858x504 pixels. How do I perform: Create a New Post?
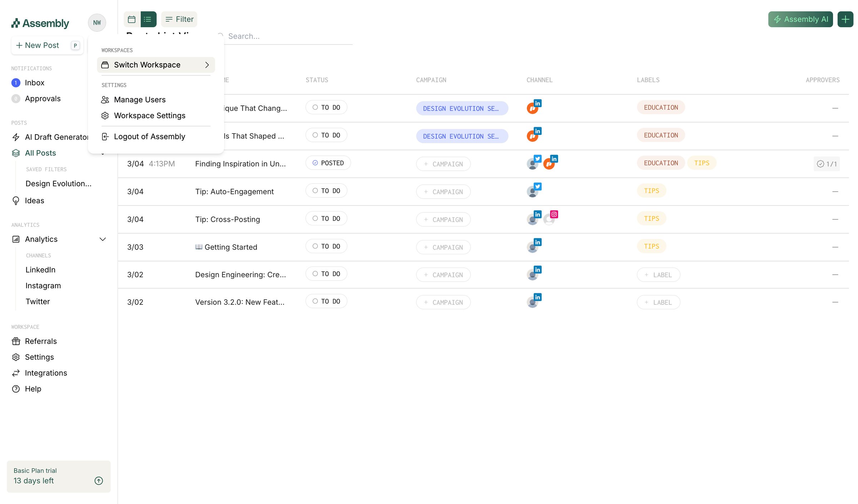[x=47, y=45]
